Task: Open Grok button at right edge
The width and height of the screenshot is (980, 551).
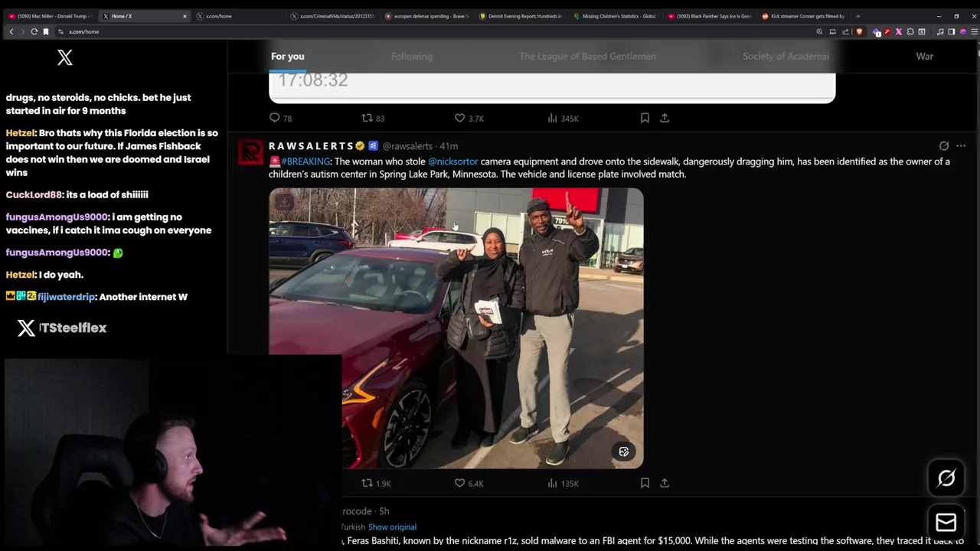Action: click(946, 478)
